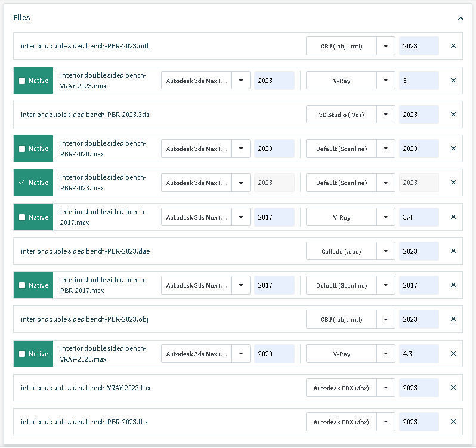Enable Native checkbox for bench-PBR-2020.max
Image resolution: width=476 pixels, height=448 pixels.
tap(22, 149)
